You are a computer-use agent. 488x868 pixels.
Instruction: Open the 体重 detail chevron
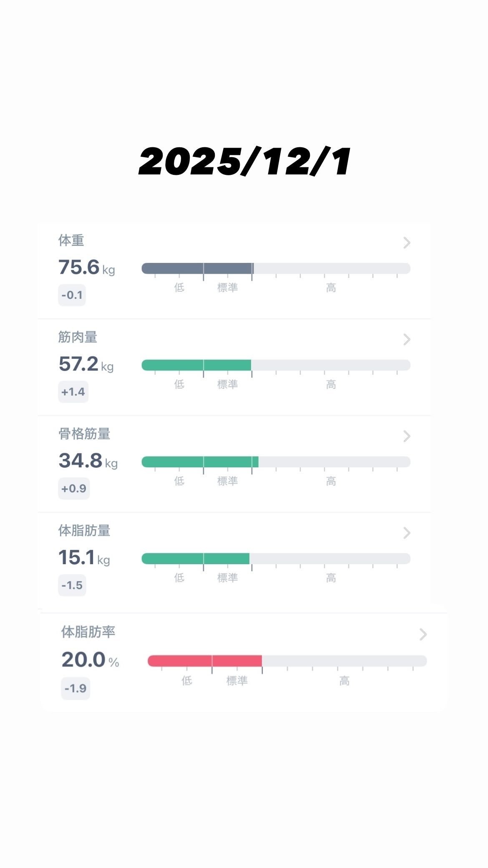pyautogui.click(x=407, y=243)
